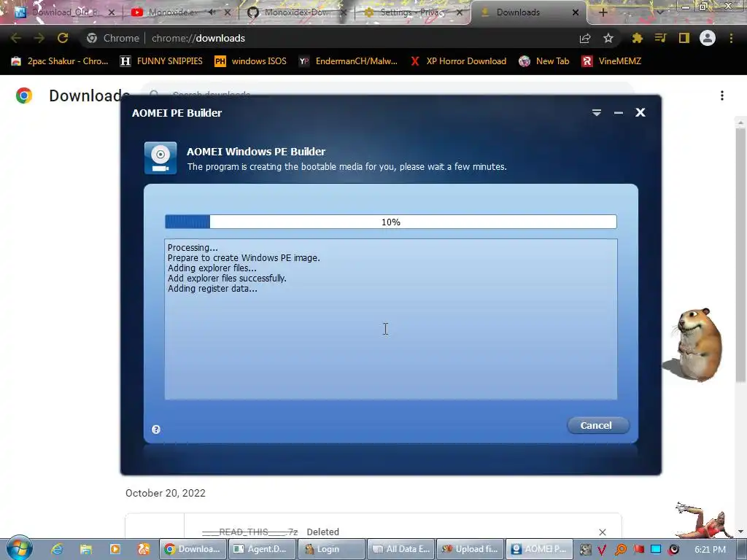Open New Tab bookmark

pyautogui.click(x=544, y=61)
